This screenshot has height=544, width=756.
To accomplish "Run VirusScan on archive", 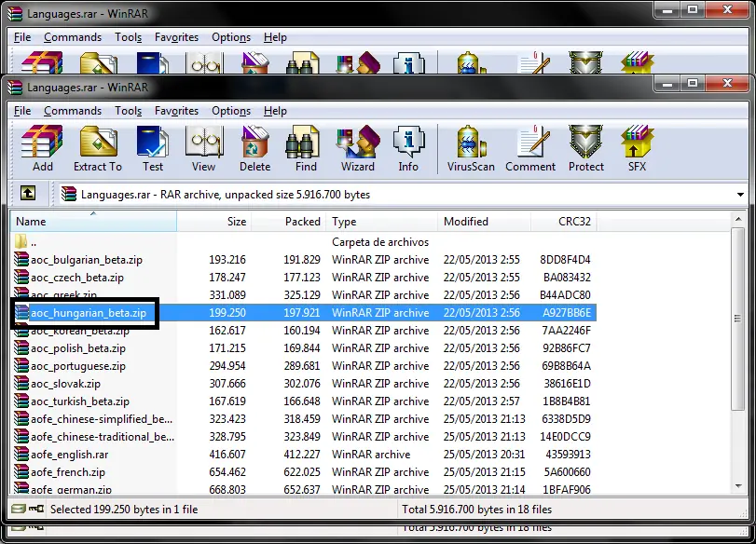I will 471,148.
